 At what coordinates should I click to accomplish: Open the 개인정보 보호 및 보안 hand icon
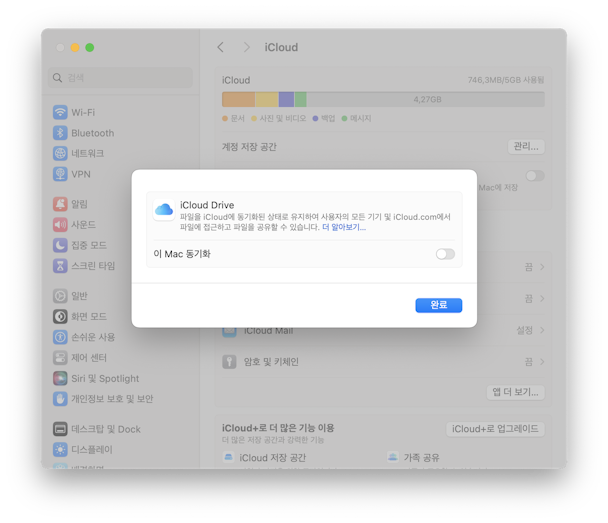point(60,399)
